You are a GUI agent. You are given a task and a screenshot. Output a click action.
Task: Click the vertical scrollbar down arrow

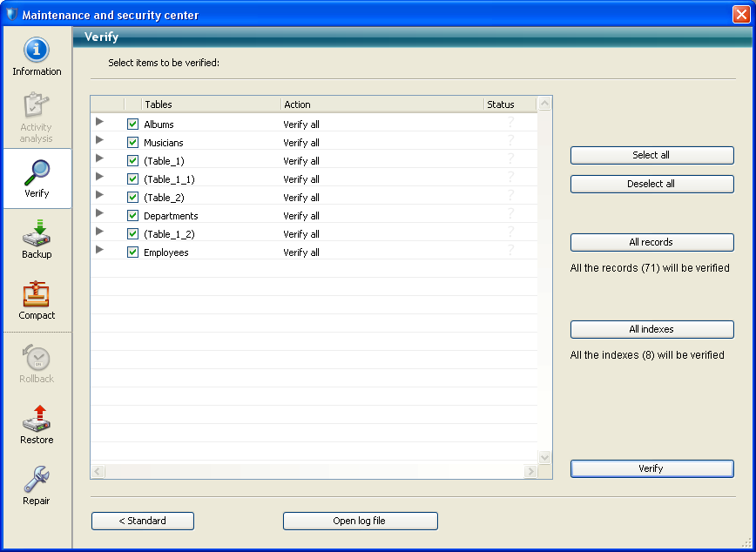coord(545,457)
